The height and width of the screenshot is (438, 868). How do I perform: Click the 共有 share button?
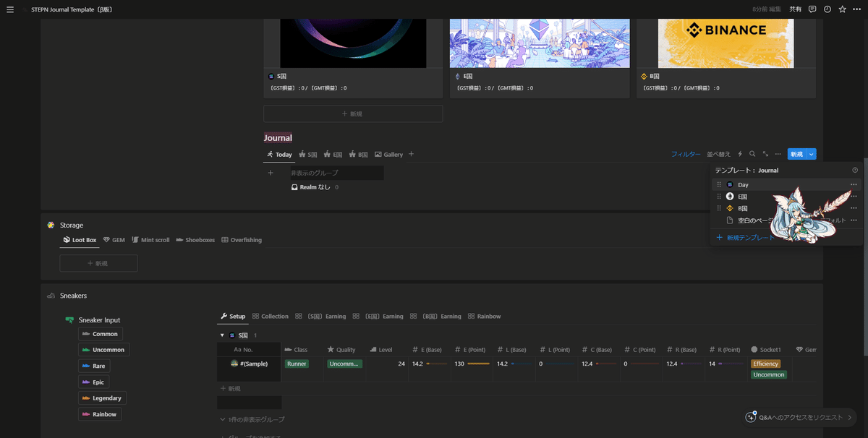pos(795,9)
